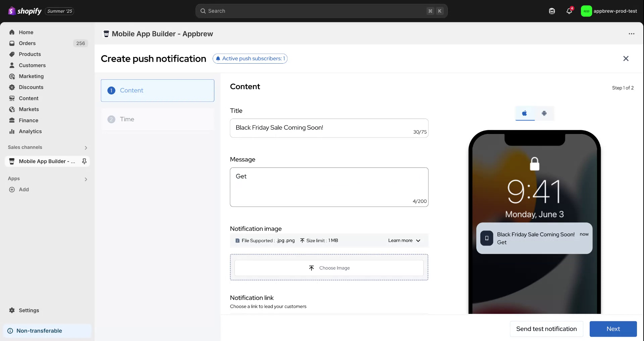Open the Orders section in sidebar

pyautogui.click(x=28, y=43)
